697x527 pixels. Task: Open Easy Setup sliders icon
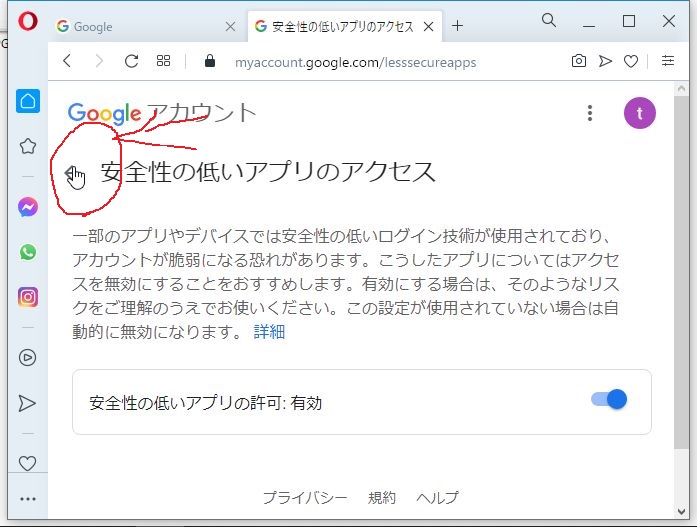668,60
